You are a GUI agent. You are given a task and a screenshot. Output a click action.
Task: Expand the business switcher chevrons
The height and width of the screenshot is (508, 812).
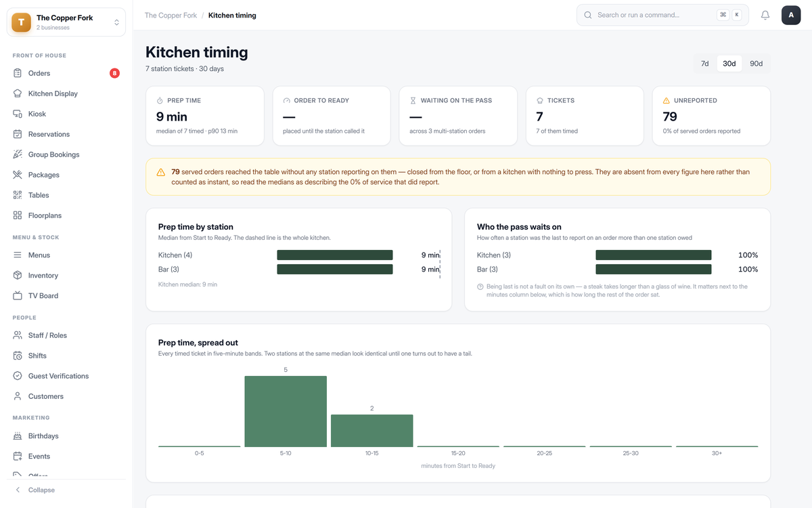116,22
